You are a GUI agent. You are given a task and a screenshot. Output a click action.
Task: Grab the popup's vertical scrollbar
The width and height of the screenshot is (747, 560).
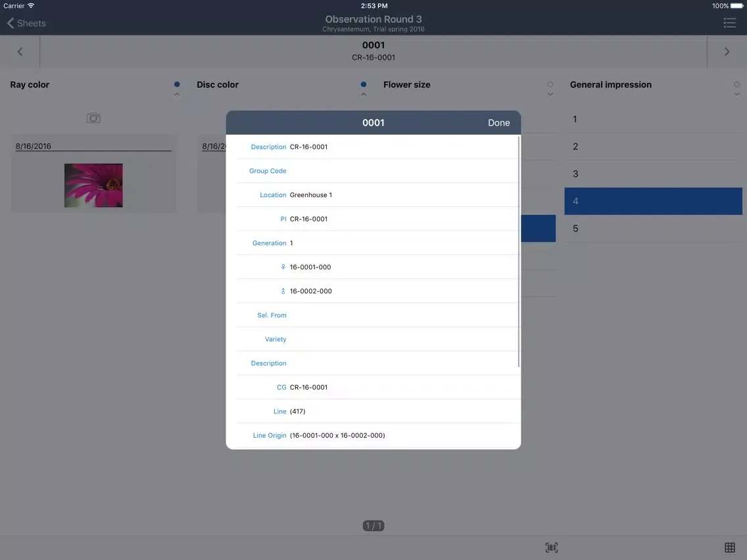518,252
